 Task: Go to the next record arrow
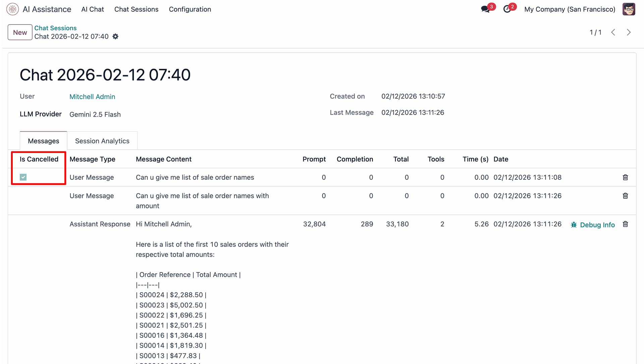point(629,32)
